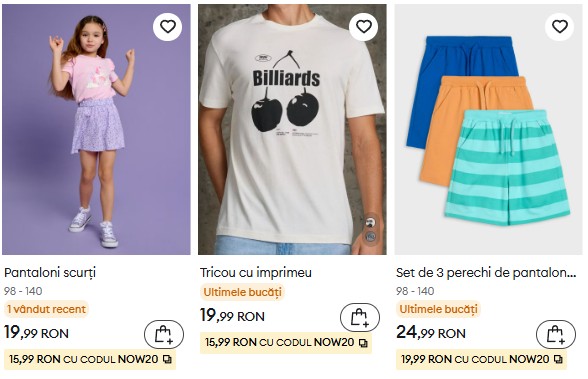Copy NOW20 code under Pantaloni scurți

point(167,360)
